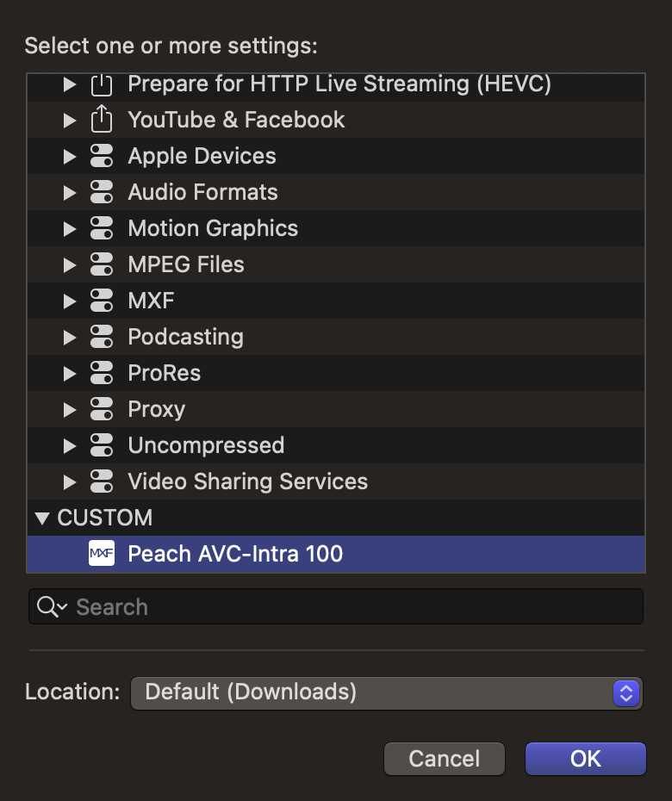672x801 pixels.
Task: Select the Audio Formats row label
Action: 202,192
